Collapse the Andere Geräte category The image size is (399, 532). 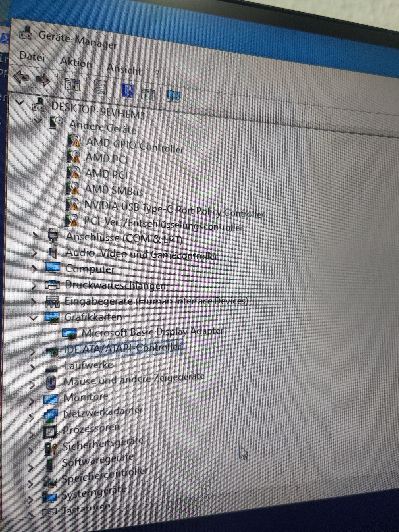coord(38,120)
